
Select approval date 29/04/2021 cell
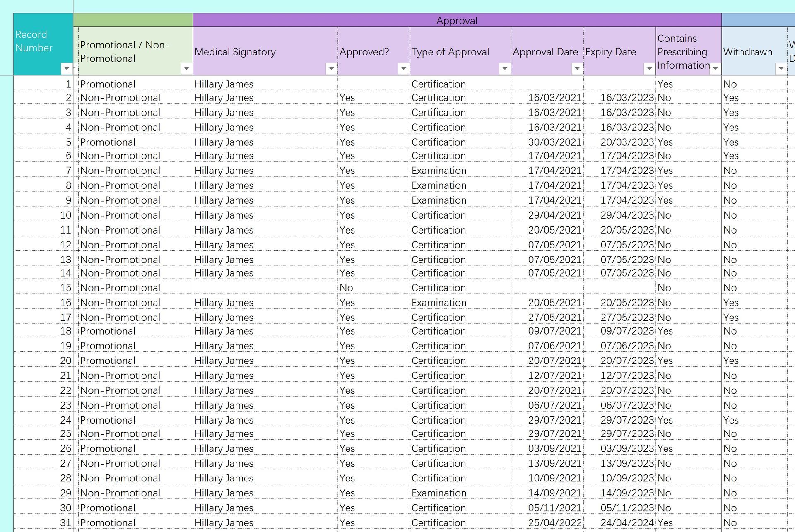click(547, 214)
